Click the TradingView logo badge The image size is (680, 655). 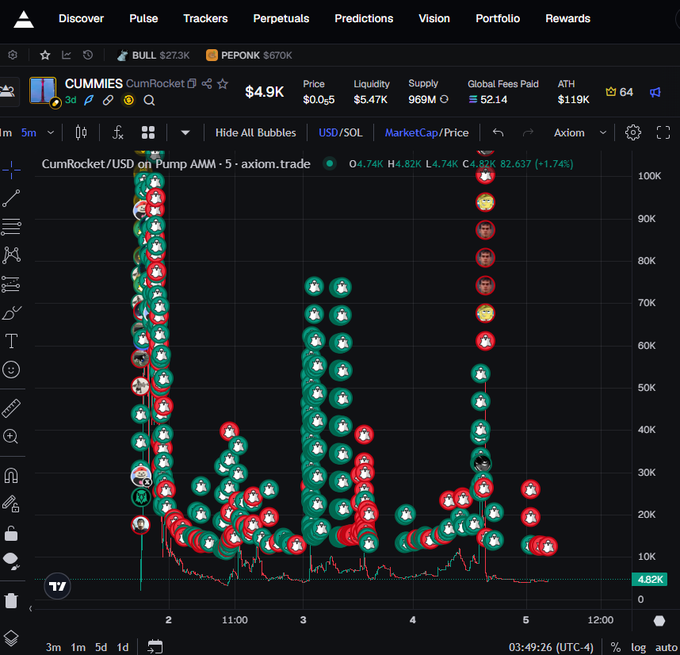pyautogui.click(x=57, y=586)
